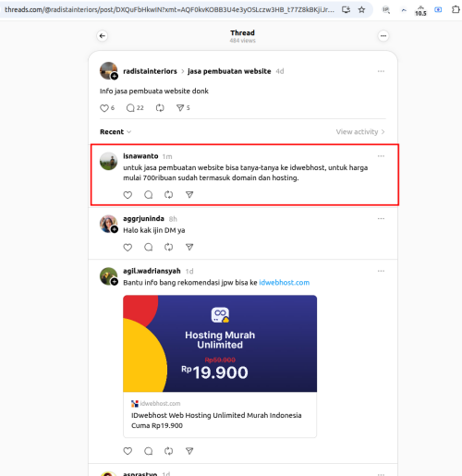The width and height of the screenshot is (462, 476).
Task: Repost agil.wadriansyah's reply
Action: 168,451
